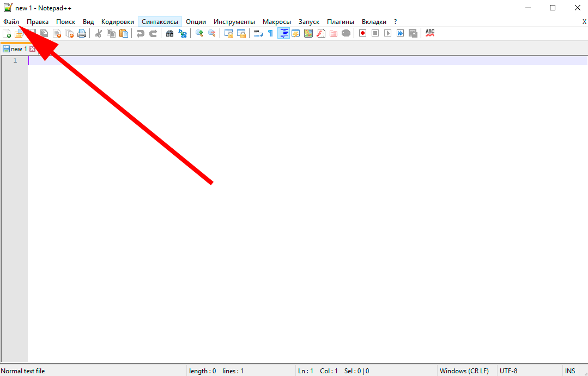The width and height of the screenshot is (588, 376).
Task: Click the Close All documents icon
Action: (69, 33)
